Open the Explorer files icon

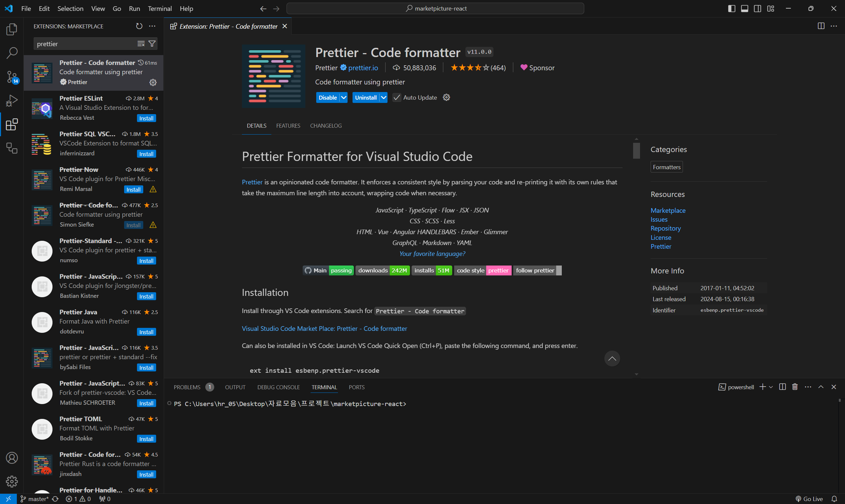(x=12, y=29)
